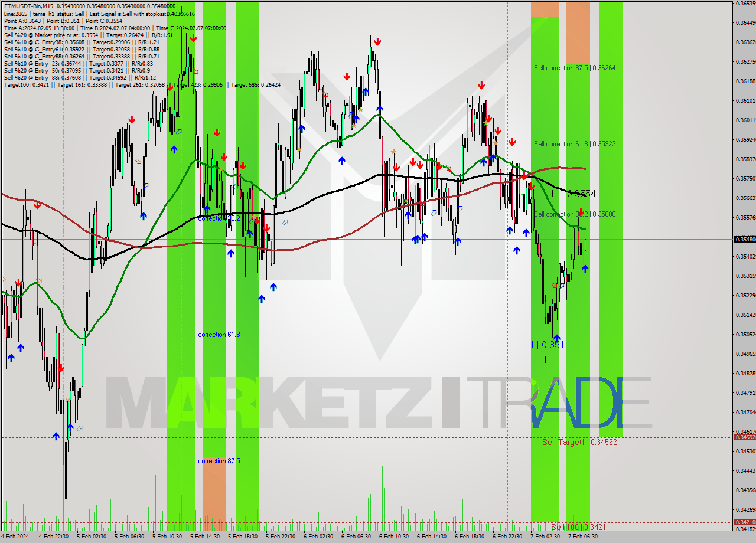Select the 'Sell %10 @ Entry -23: 0.36744' line
This screenshot has height=543, width=756.
point(78,63)
